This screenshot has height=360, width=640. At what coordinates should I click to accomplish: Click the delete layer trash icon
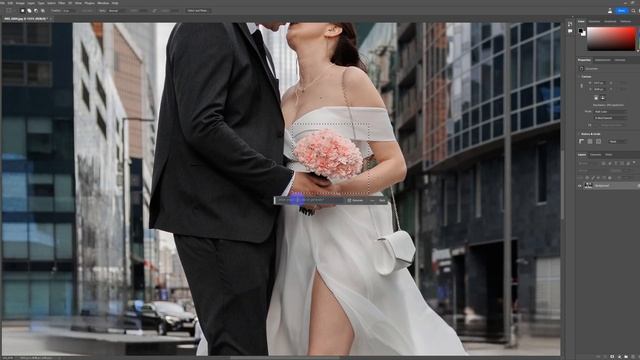[x=638, y=357]
